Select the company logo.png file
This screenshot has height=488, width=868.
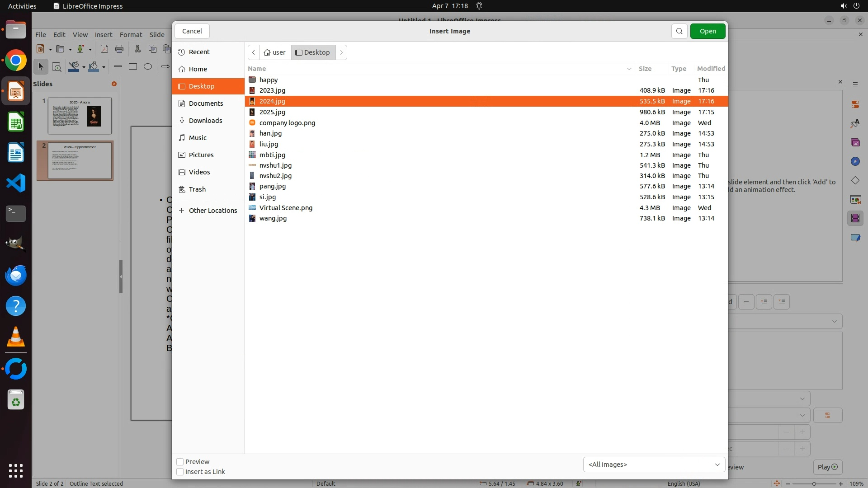(287, 123)
